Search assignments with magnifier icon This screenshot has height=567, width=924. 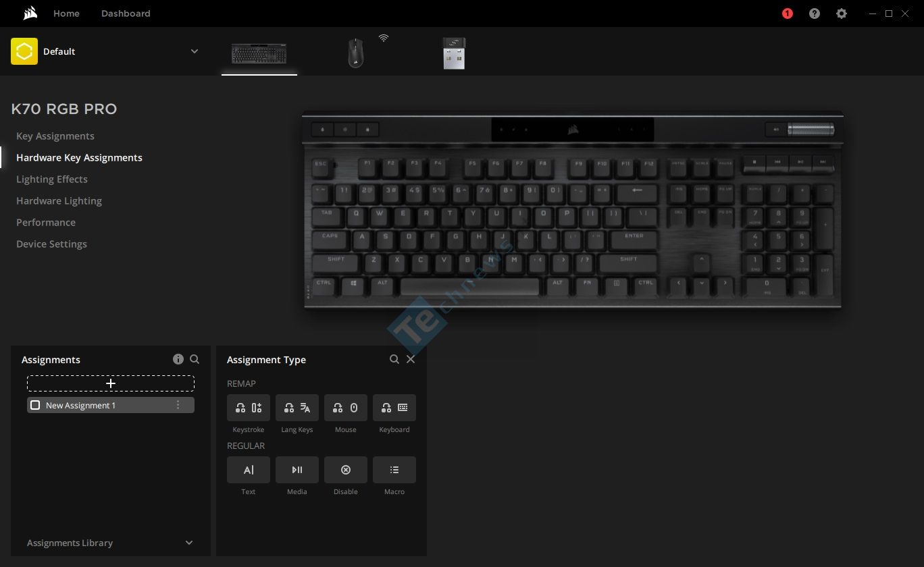coord(195,359)
